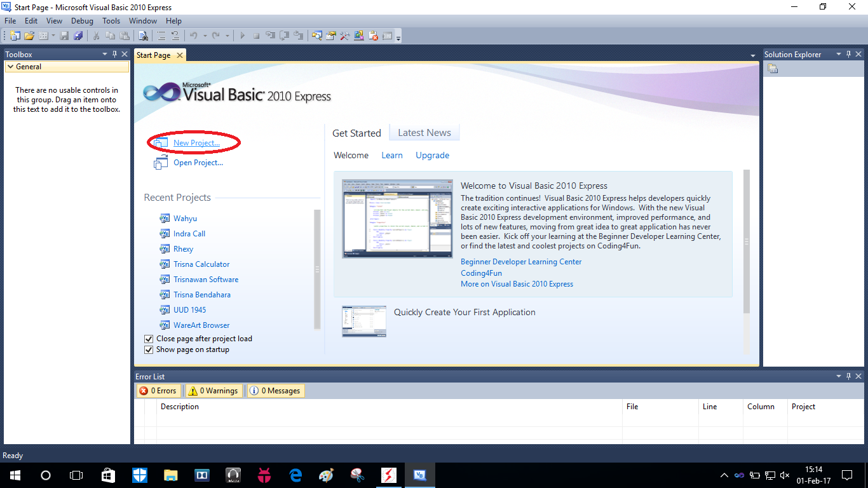868x488 pixels.
Task: Collapse the General toolbox group
Action: (x=11, y=67)
